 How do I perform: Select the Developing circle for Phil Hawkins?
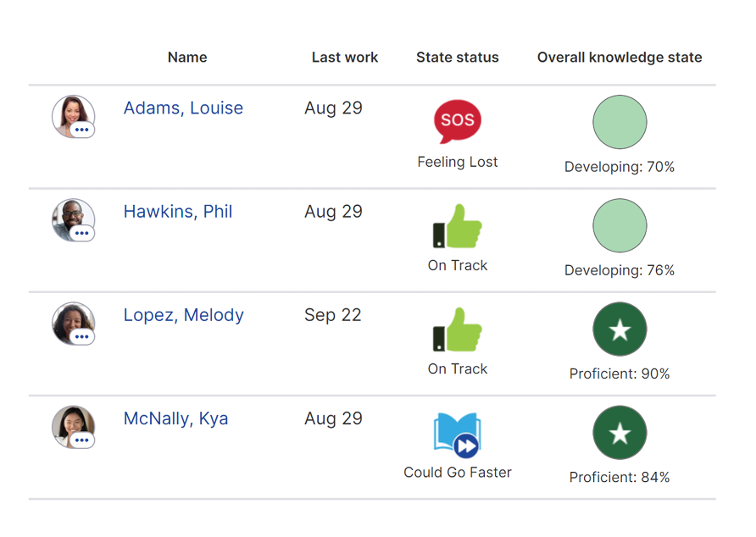pos(620,225)
